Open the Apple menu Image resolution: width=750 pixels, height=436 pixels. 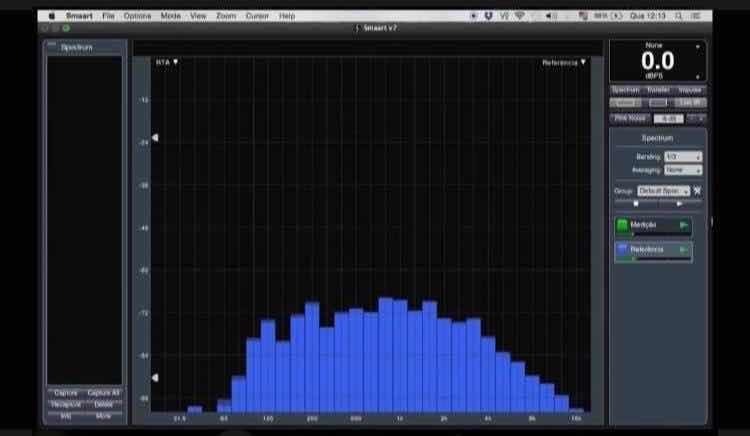(x=52, y=16)
